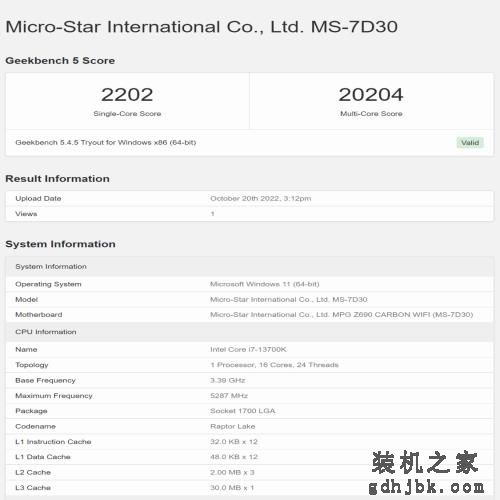Click the large System Information section heading
This screenshot has height=500, width=500.
(60, 244)
